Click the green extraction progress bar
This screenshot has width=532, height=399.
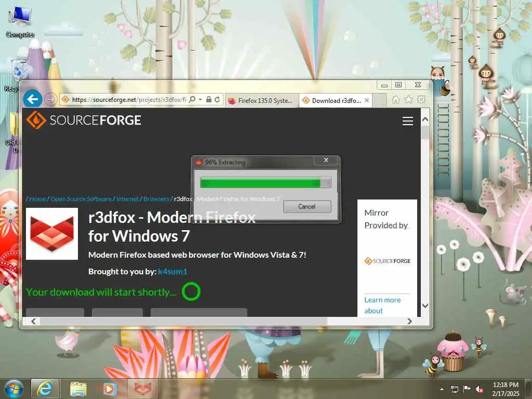click(265, 182)
